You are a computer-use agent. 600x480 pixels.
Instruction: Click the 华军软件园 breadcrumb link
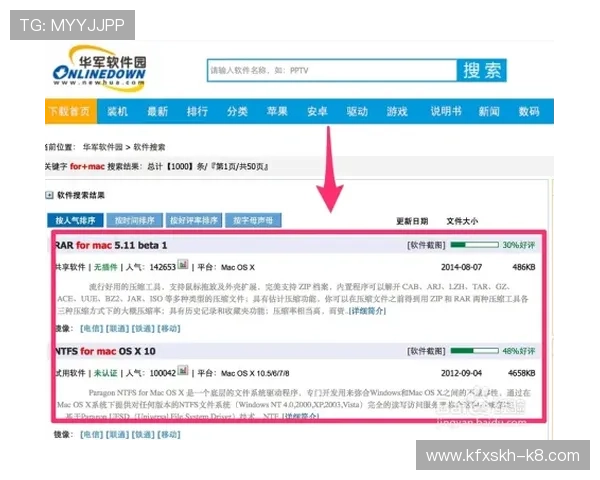103,147
